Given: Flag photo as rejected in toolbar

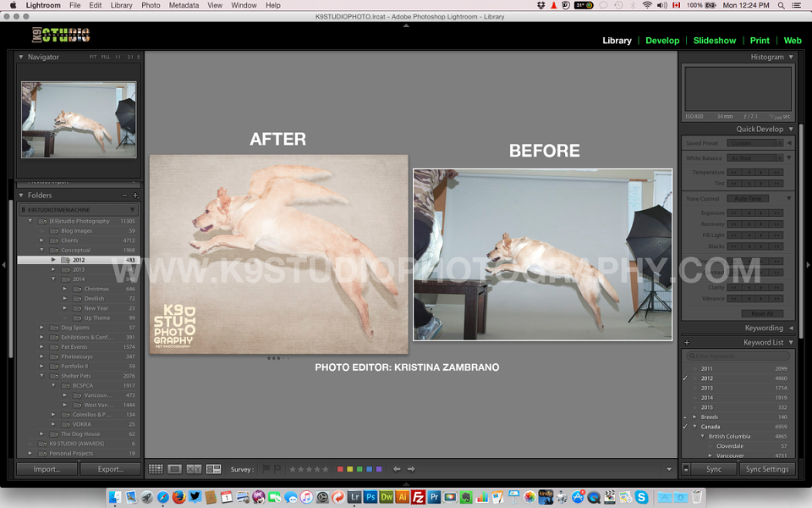Looking at the screenshot, I should coord(277,469).
